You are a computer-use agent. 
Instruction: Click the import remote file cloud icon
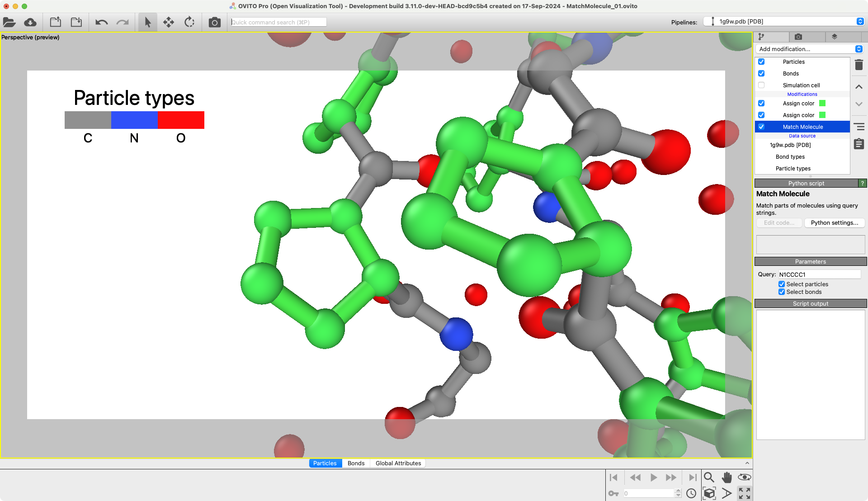[x=30, y=22]
